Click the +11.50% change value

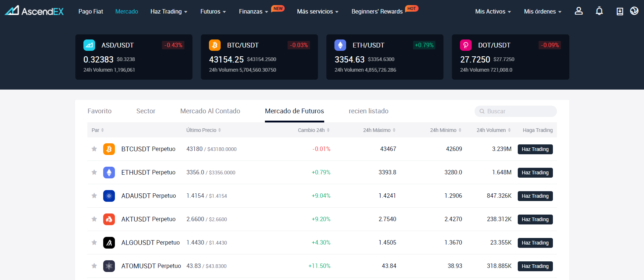(x=319, y=266)
